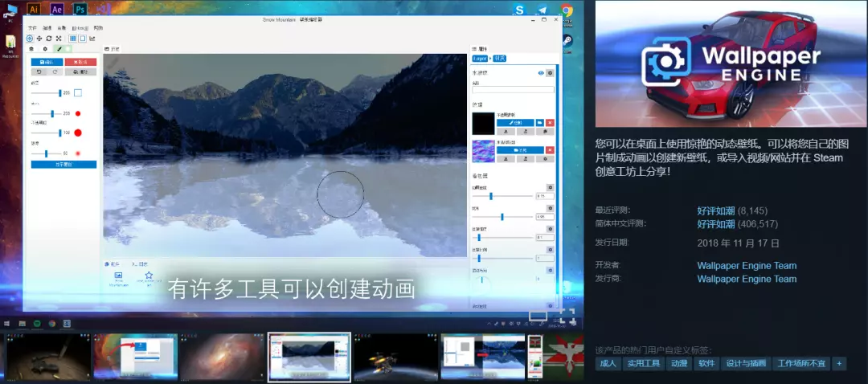
Task: Open Wallpaper Engine Team developer link
Action: pyautogui.click(x=747, y=266)
